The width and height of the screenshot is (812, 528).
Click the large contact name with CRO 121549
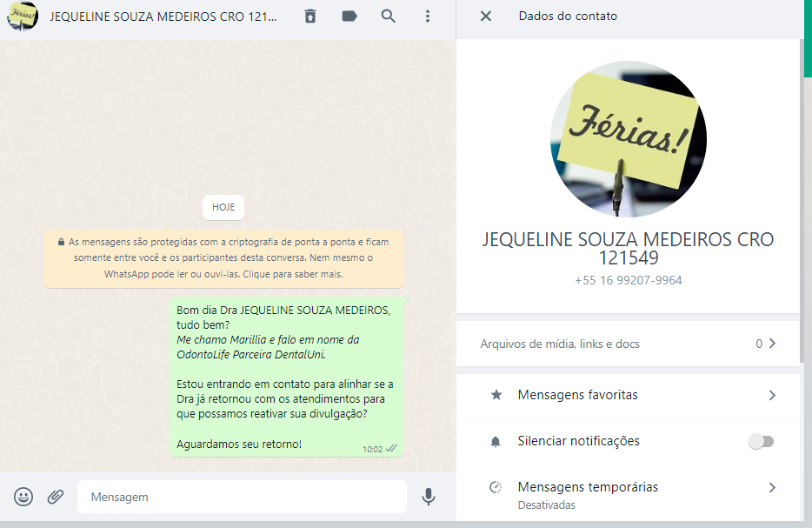629,249
